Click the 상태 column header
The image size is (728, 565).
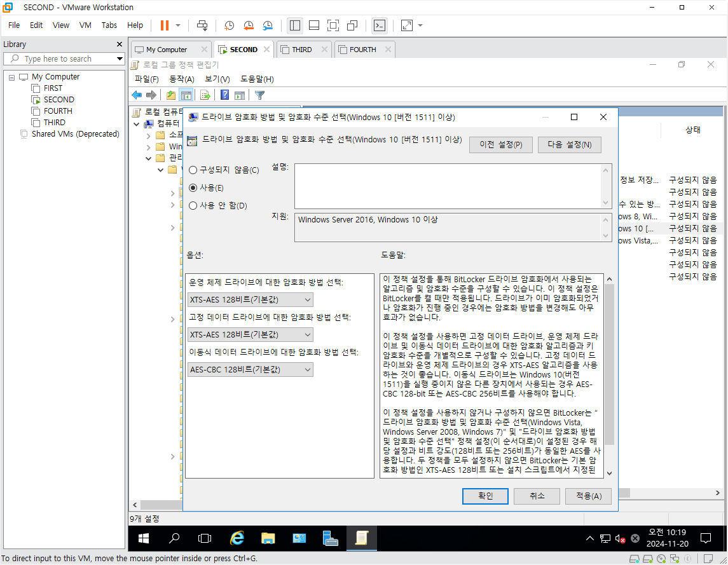pos(693,130)
